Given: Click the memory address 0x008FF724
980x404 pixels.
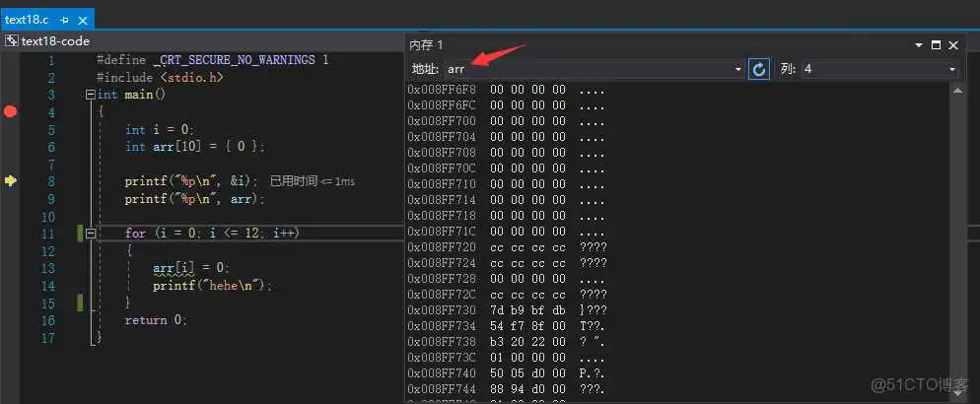Looking at the screenshot, I should 442,263.
